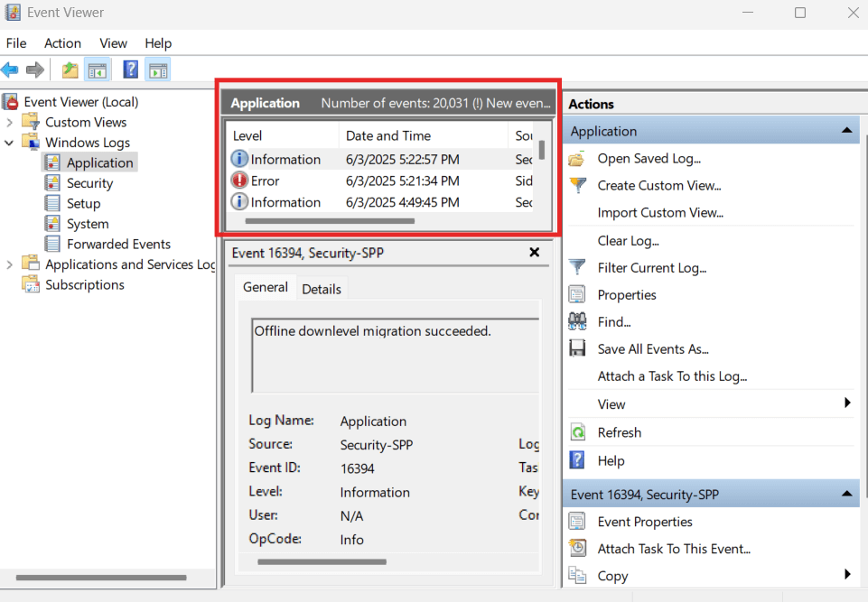The image size is (868, 602).
Task: Click the Help question mark toolbar icon
Action: click(129, 69)
